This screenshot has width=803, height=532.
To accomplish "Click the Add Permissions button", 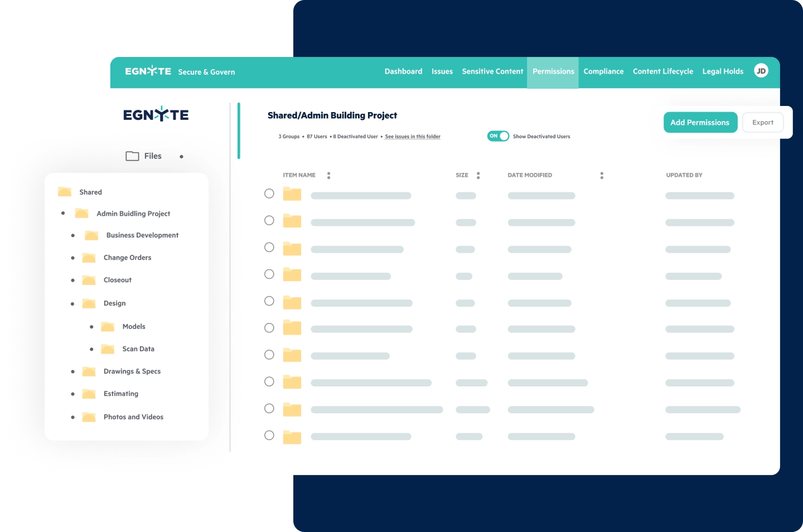I will click(700, 122).
